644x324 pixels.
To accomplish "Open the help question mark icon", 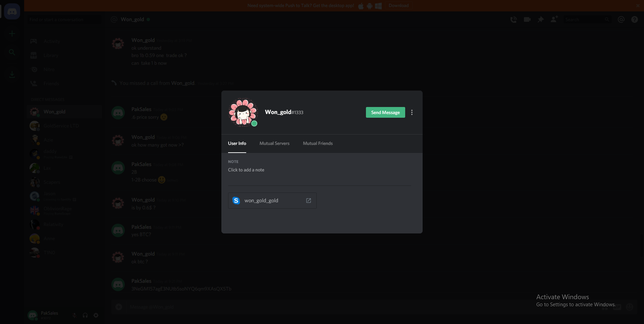I will point(635,19).
